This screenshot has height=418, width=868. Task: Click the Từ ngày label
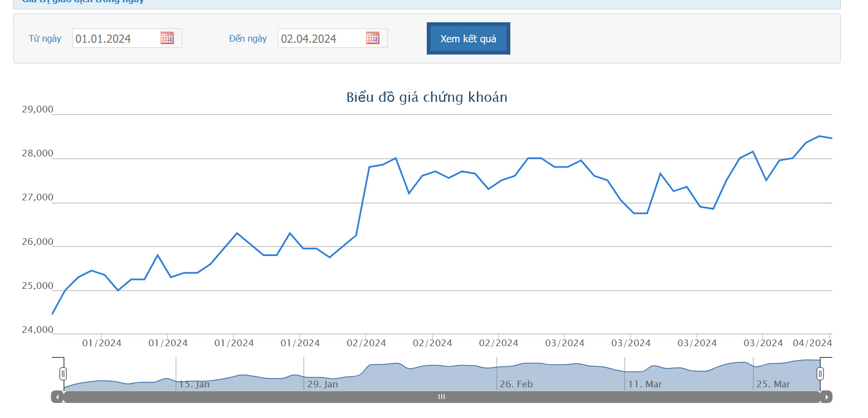tap(45, 38)
